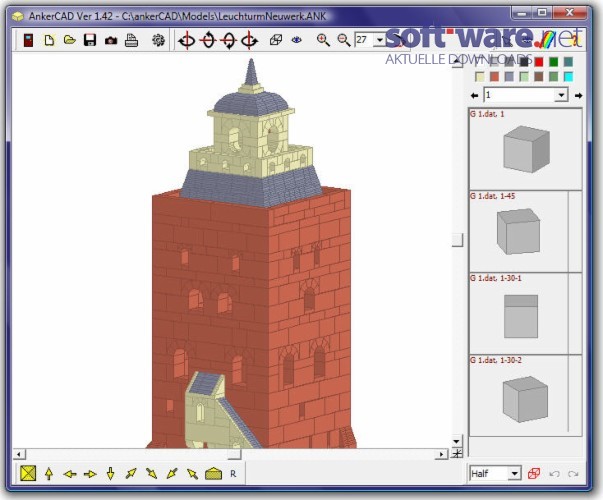Pick the brick orange-red color swatch

[x=495, y=77]
